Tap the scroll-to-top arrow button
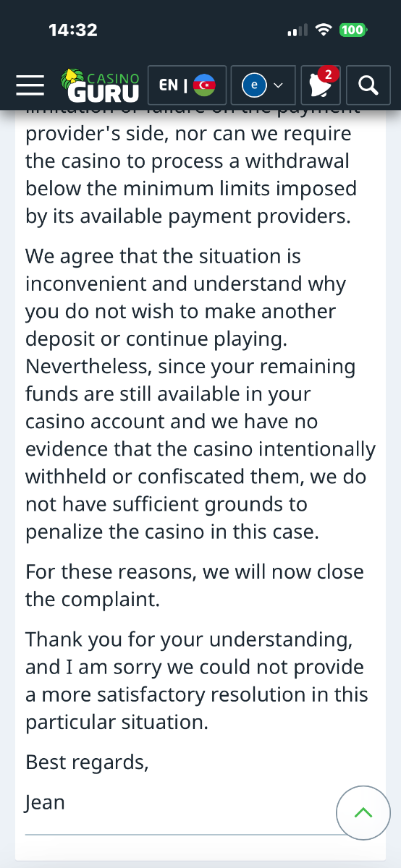401x868 pixels. coord(363,813)
